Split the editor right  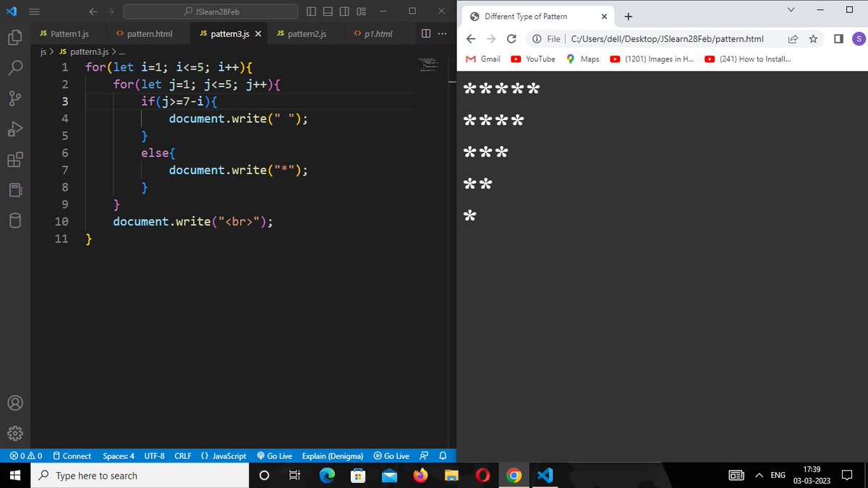coord(425,34)
